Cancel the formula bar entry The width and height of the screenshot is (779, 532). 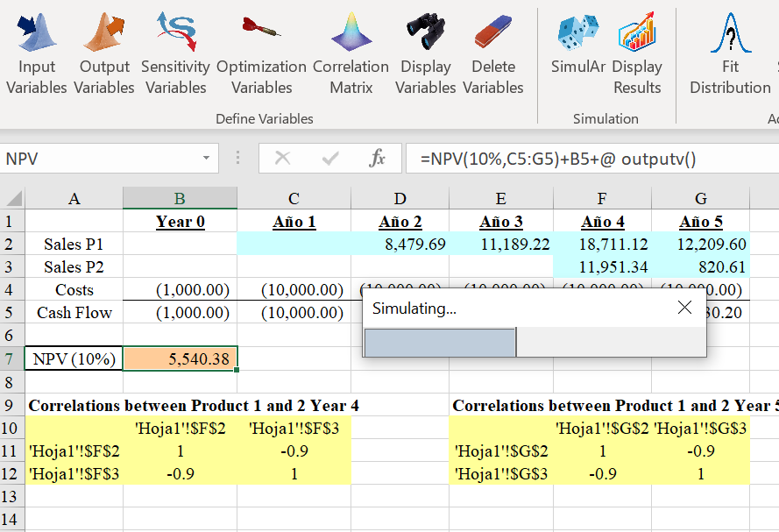tap(283, 159)
